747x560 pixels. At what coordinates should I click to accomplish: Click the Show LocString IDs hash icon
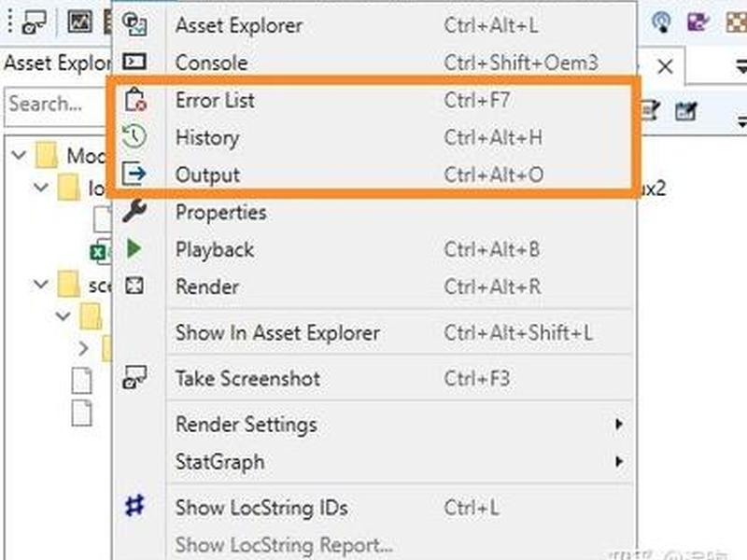click(x=134, y=506)
